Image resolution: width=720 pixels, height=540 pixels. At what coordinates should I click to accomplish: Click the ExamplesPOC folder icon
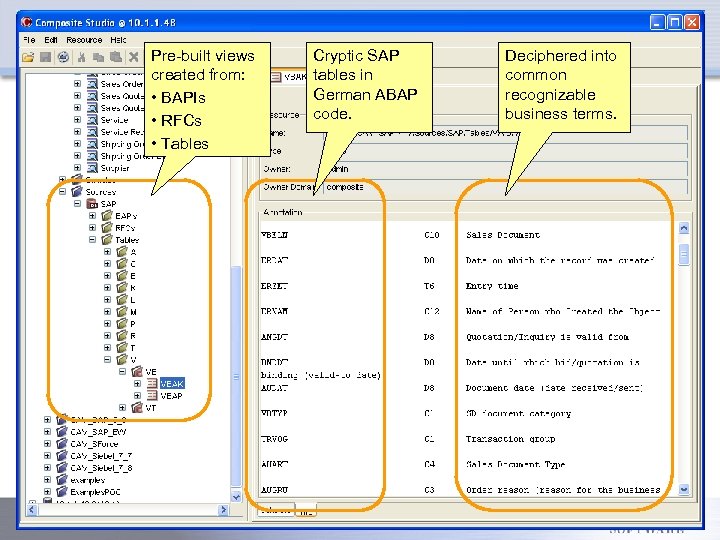(x=62, y=491)
